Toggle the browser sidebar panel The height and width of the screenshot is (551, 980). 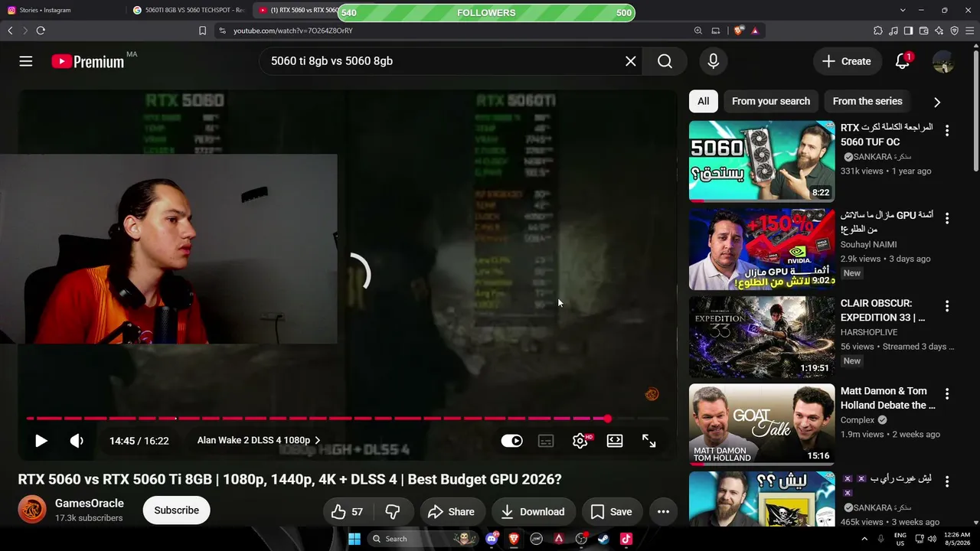click(909, 31)
